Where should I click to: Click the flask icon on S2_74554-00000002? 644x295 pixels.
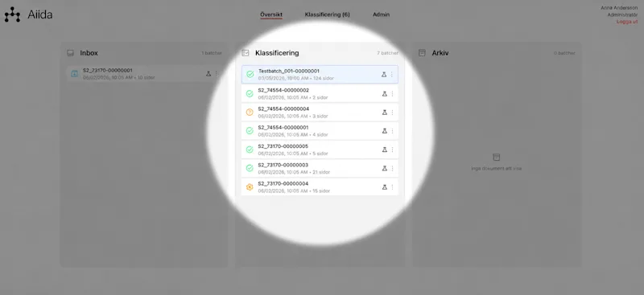385,93
